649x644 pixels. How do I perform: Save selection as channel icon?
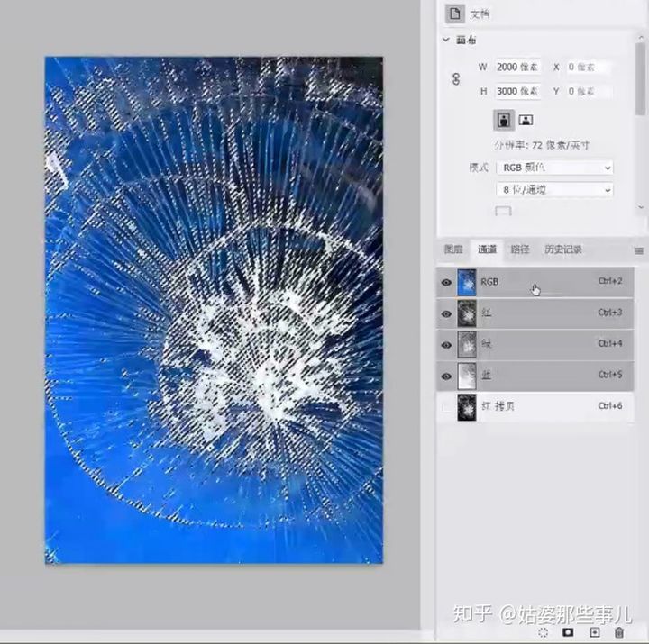pyautogui.click(x=568, y=632)
